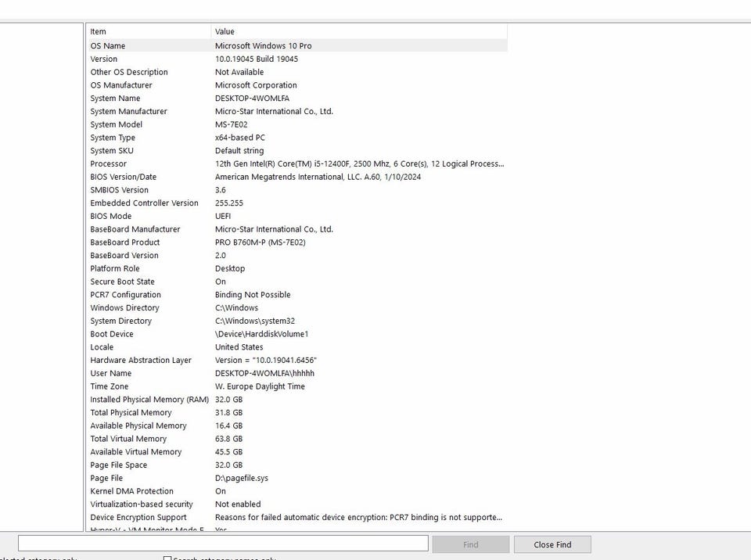Click the 16.4 GB available memory value
The width and height of the screenshot is (751, 560).
coord(229,425)
